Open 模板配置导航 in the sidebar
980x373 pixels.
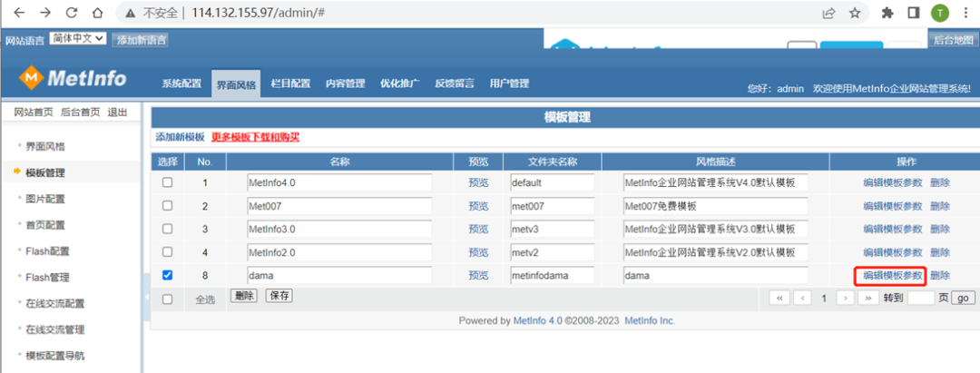point(55,356)
